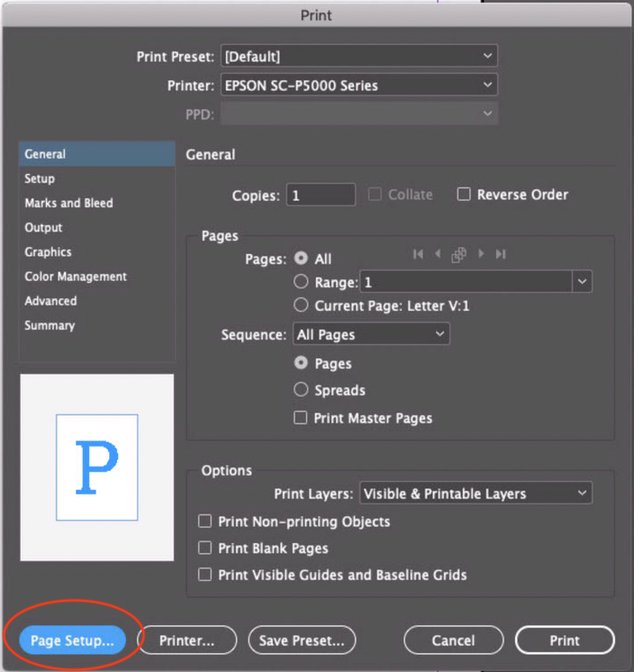
Task: Go to previous page arrow icon
Action: pyautogui.click(x=438, y=254)
